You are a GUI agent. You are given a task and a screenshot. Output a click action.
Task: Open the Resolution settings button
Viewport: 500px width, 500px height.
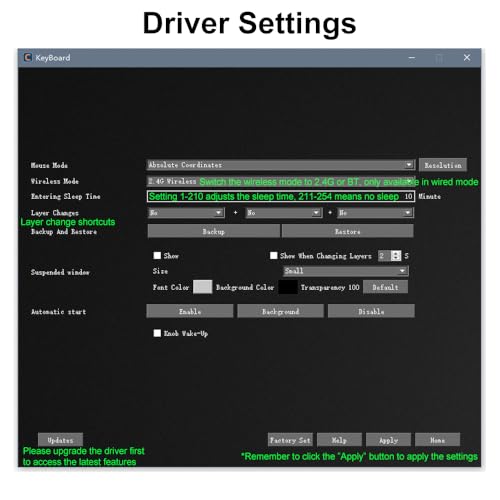click(x=443, y=165)
